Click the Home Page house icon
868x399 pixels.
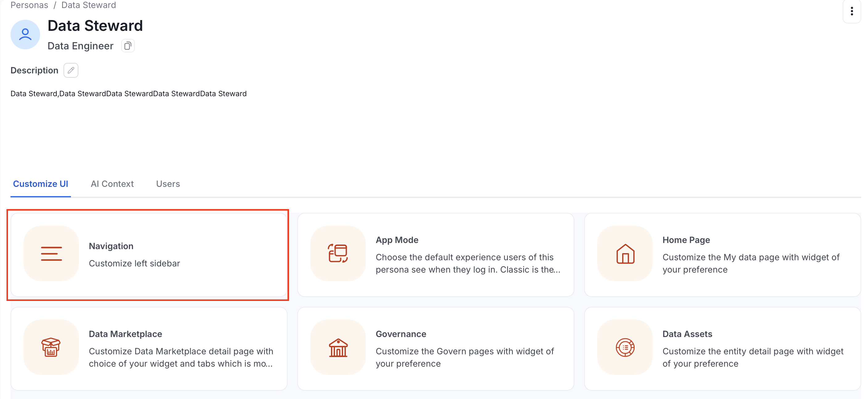[625, 253]
